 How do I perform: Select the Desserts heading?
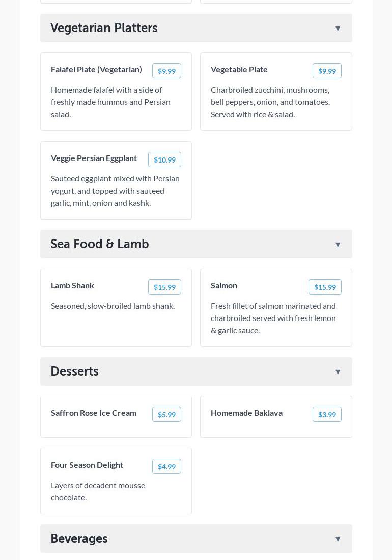74,371
